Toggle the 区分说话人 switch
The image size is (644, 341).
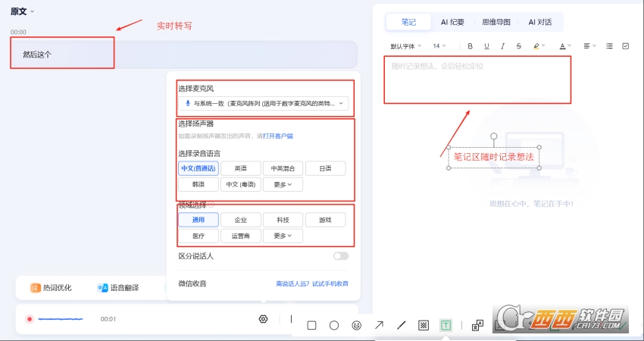point(341,256)
